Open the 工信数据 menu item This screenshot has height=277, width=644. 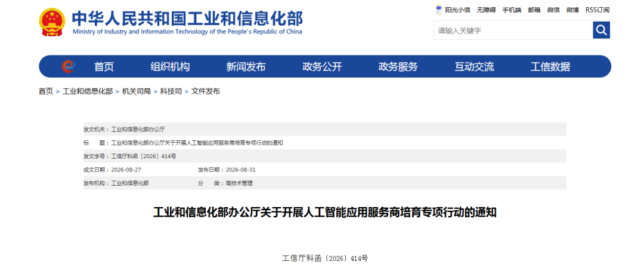(x=550, y=67)
